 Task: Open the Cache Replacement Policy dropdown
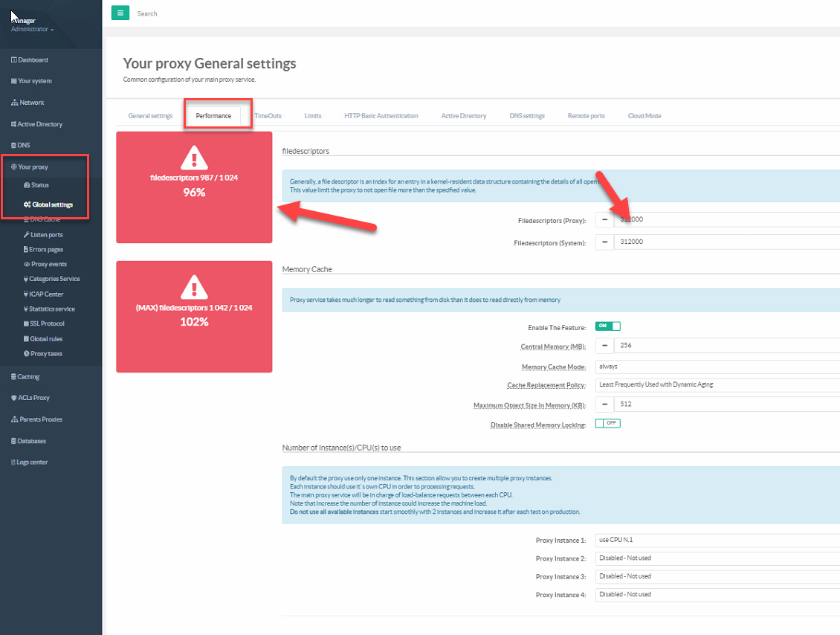pyautogui.click(x=717, y=384)
